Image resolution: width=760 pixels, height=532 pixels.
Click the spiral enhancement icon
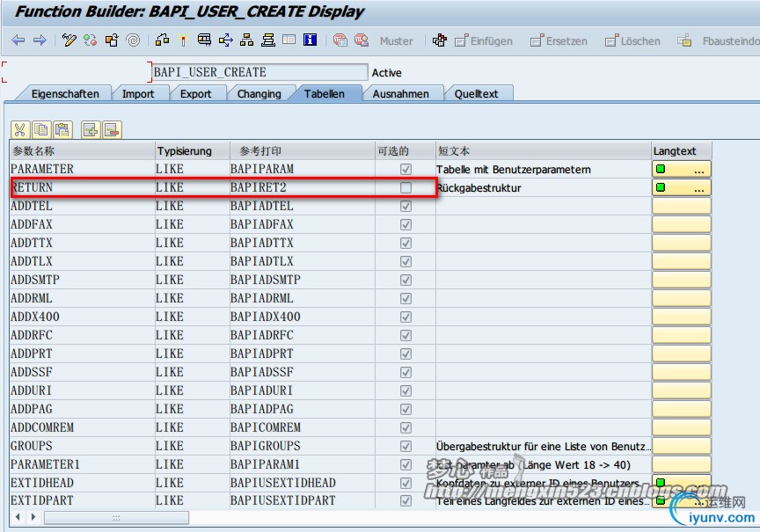point(133,40)
